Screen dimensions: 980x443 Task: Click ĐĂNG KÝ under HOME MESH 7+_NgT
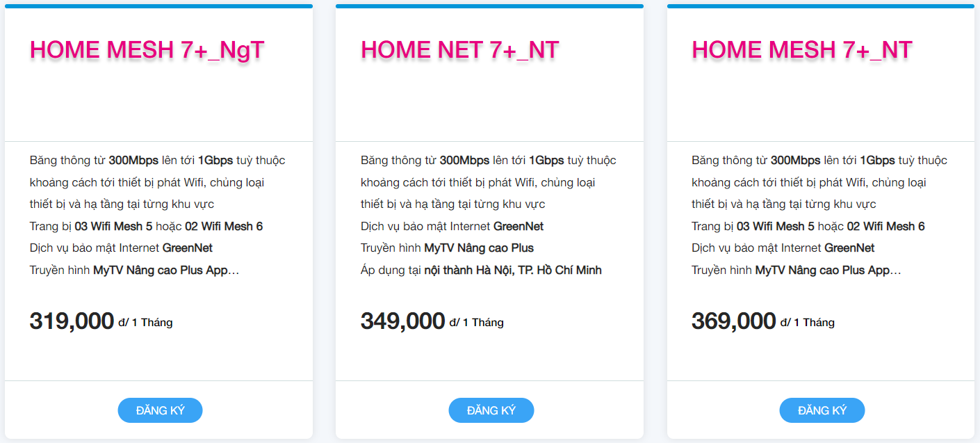tap(160, 410)
